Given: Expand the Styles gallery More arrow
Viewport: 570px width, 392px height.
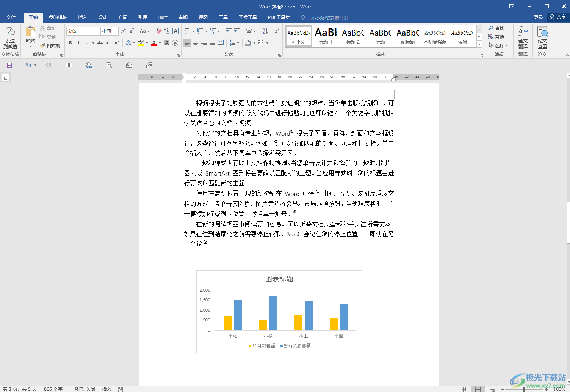Looking at the screenshot, I should click(x=479, y=44).
